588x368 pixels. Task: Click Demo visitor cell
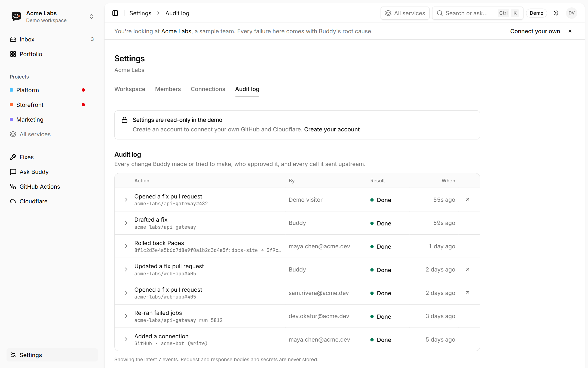[305, 200]
